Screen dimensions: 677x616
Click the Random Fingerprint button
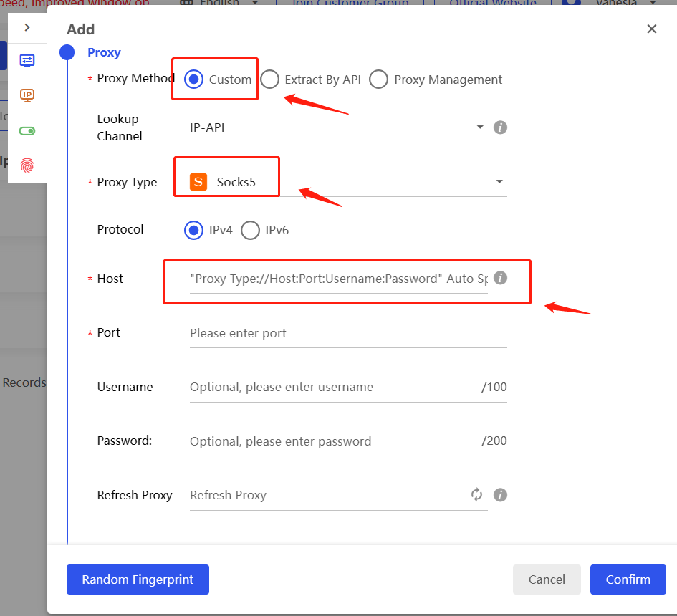pos(138,579)
